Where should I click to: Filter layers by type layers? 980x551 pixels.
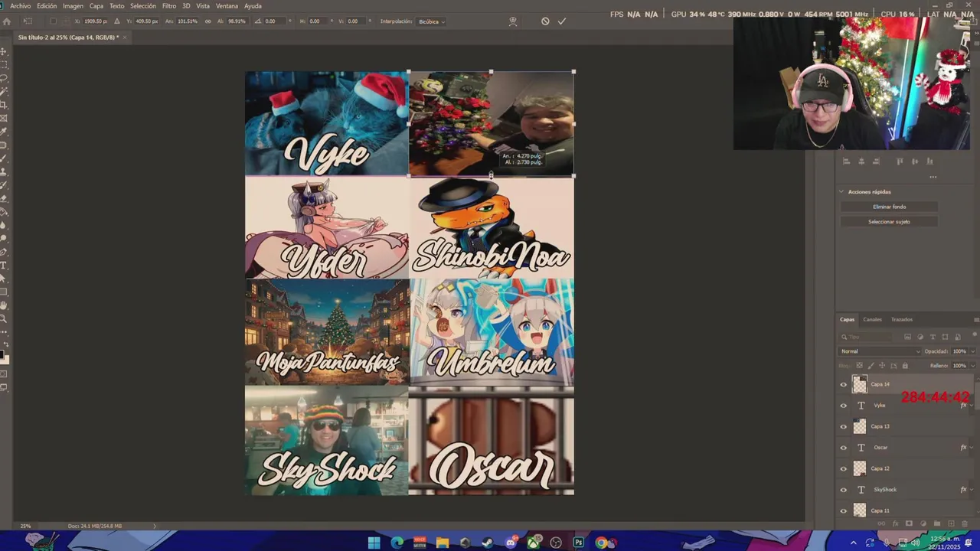[x=933, y=337]
